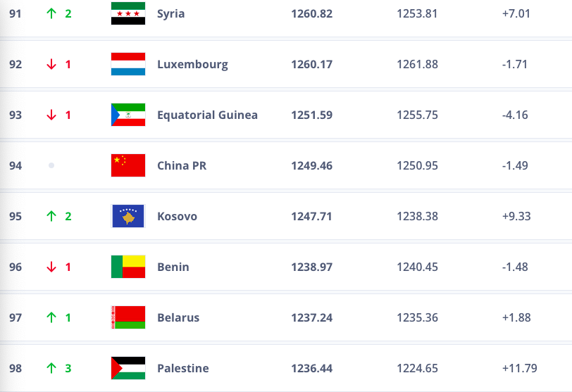Click China PR's total points 1249.46
The width and height of the screenshot is (572, 392).
[x=311, y=165]
